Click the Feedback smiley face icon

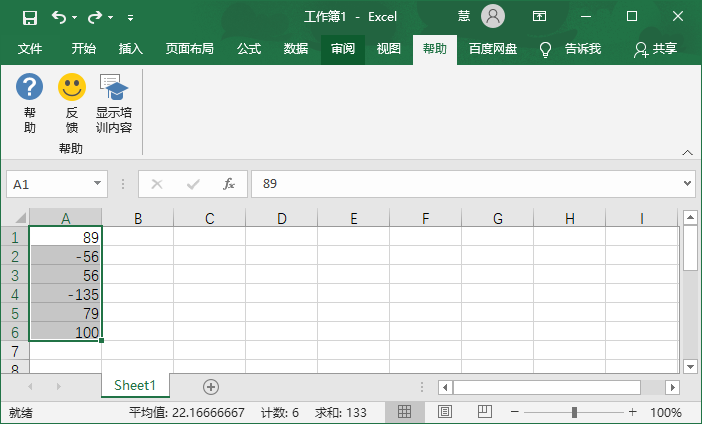click(x=72, y=88)
